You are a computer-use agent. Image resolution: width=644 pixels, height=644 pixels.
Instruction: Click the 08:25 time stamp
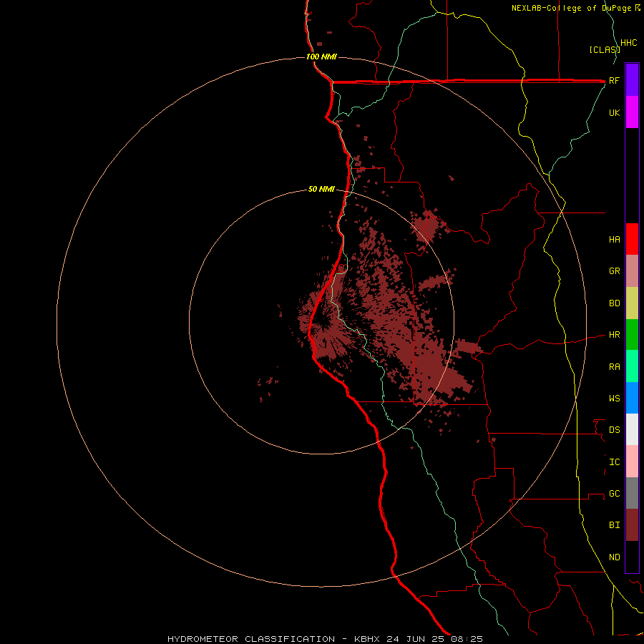[x=467, y=639]
